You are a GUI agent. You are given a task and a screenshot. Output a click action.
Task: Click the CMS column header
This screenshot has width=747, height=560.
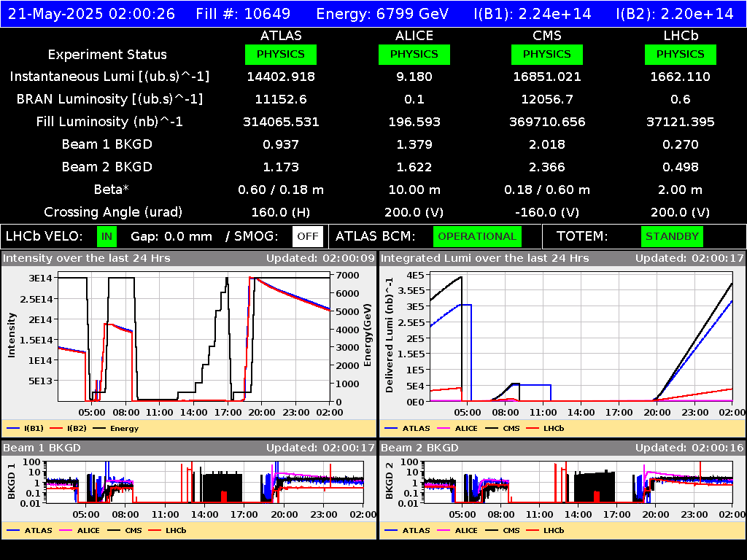547,36
